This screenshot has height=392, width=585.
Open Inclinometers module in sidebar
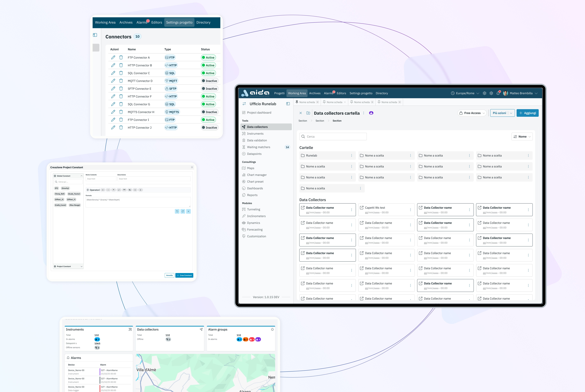pyautogui.click(x=266, y=216)
